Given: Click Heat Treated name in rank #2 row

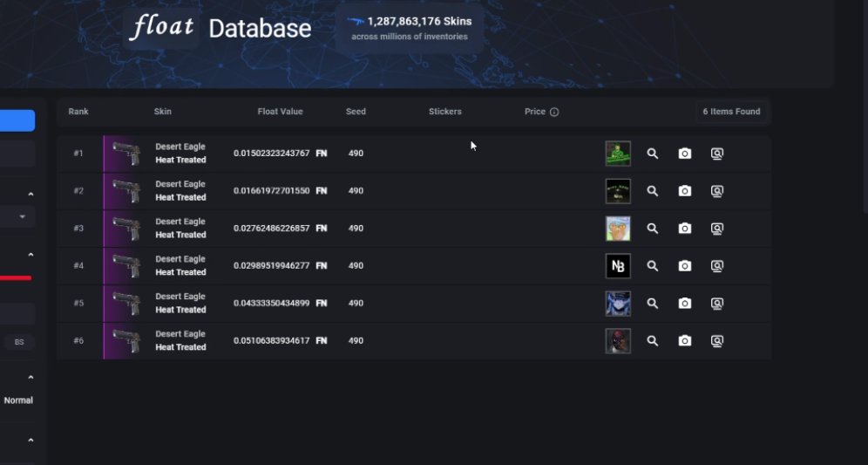Looking at the screenshot, I should point(180,197).
